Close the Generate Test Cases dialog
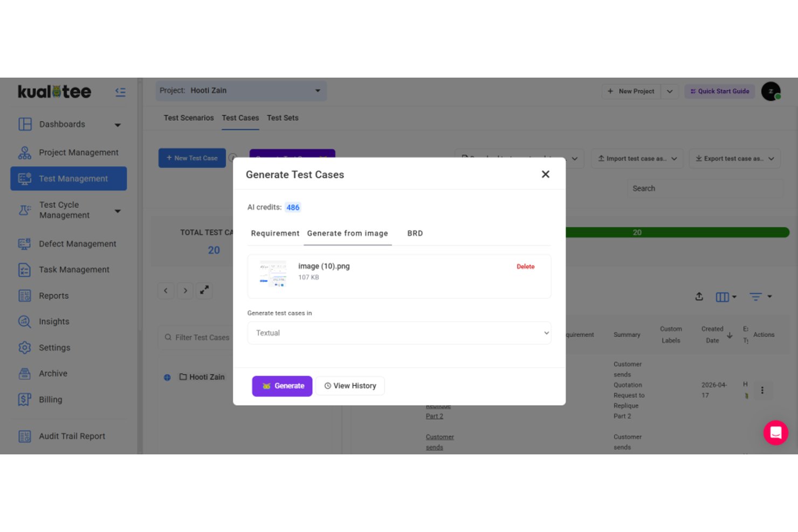The height and width of the screenshot is (532, 798). (546, 174)
